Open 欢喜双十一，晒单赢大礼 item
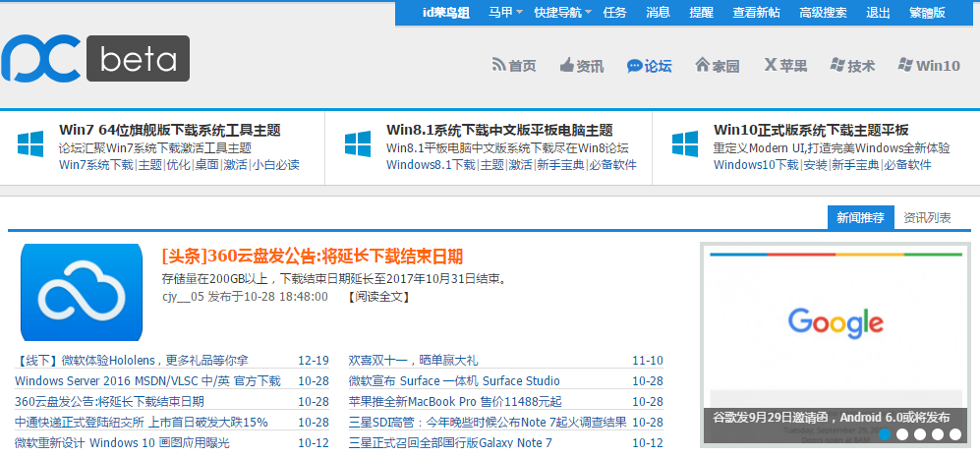 pyautogui.click(x=414, y=360)
